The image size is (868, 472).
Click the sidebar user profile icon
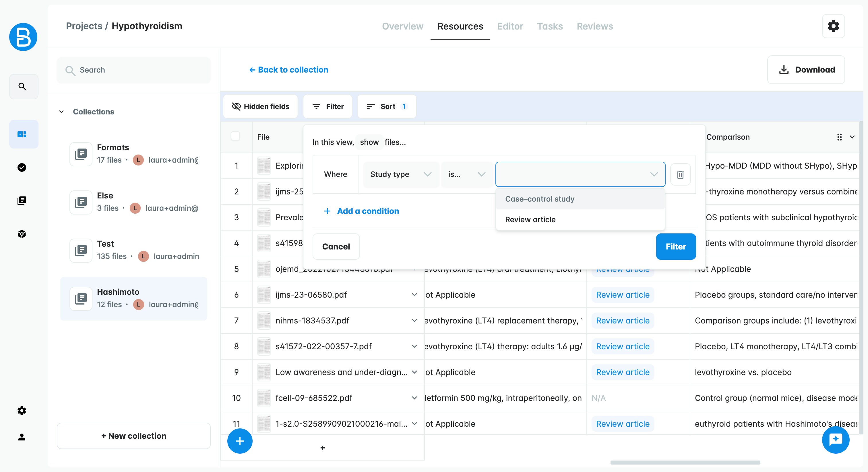pyautogui.click(x=22, y=437)
